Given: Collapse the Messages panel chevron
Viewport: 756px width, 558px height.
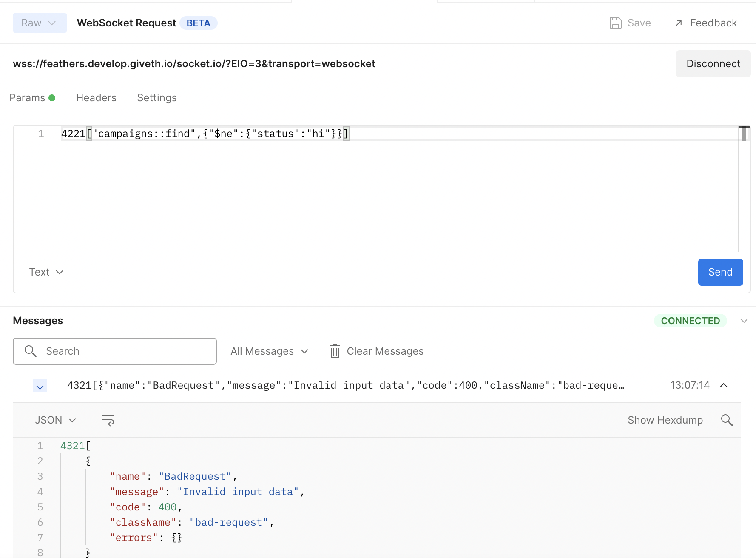Looking at the screenshot, I should click(x=744, y=321).
